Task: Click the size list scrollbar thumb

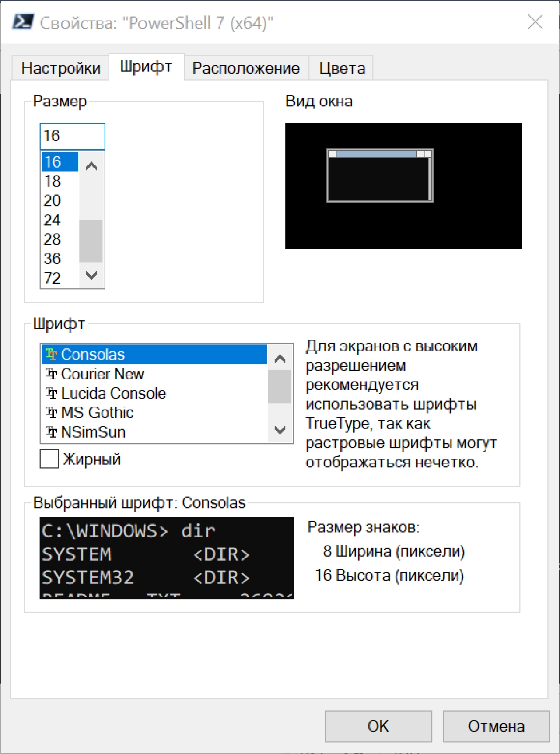Action: 91,241
